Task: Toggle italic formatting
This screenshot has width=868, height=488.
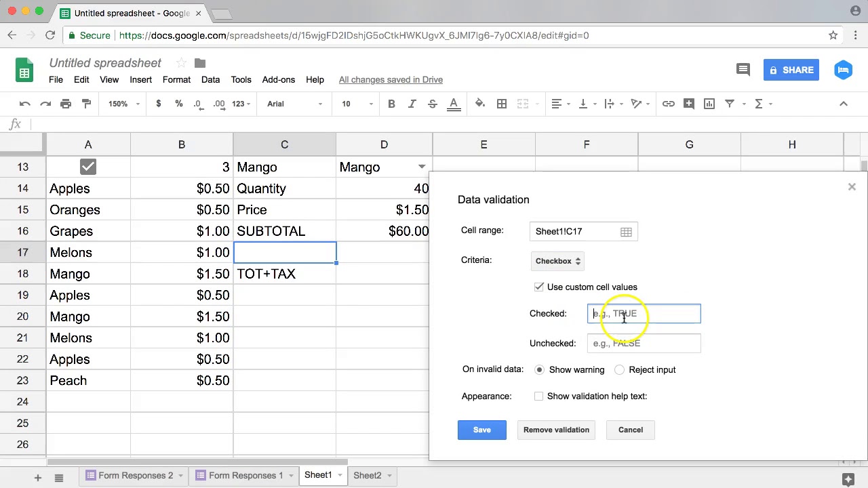Action: 412,104
